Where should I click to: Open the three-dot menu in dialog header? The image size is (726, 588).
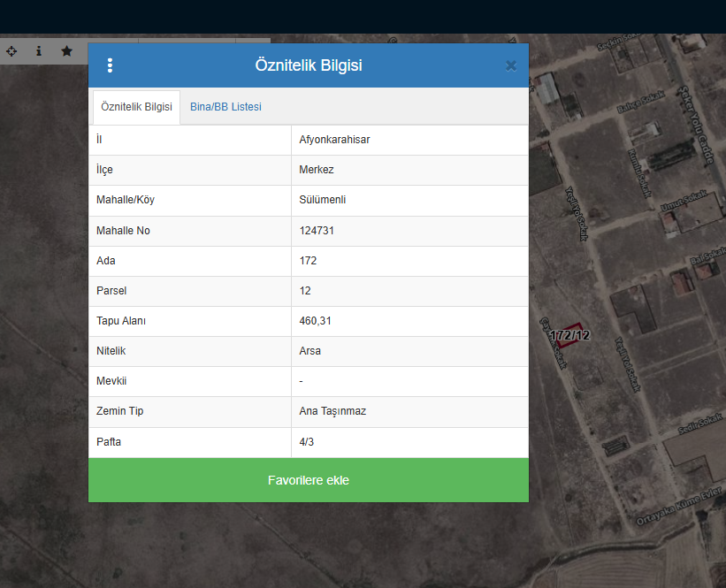pos(110,65)
